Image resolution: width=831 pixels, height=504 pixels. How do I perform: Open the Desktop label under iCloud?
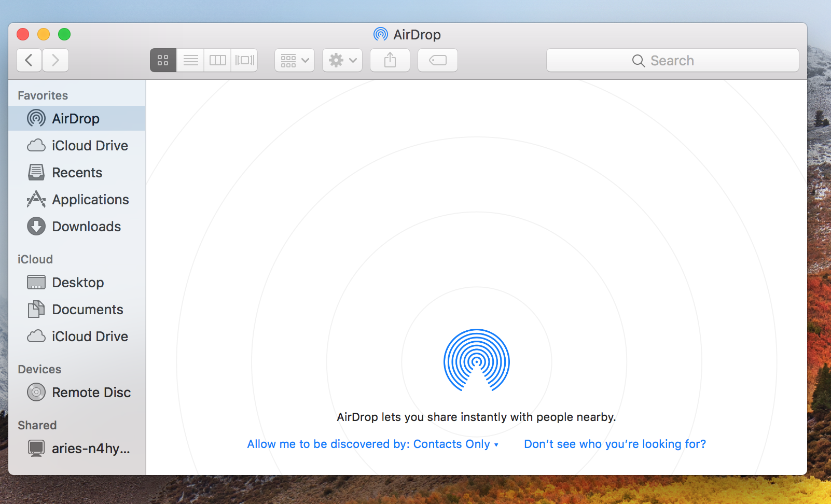78,283
